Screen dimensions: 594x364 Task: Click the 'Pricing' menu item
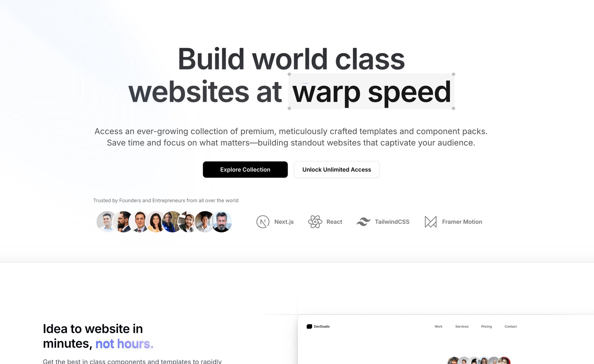click(x=487, y=326)
